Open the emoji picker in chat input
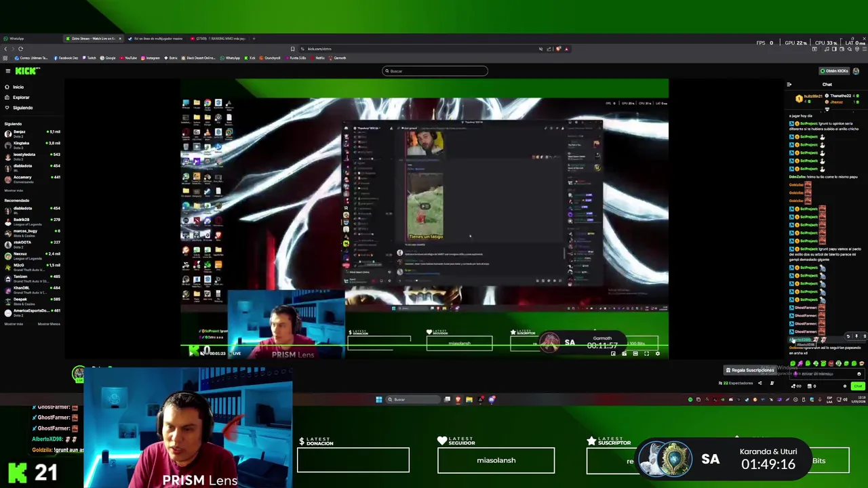868x488 pixels. [x=859, y=374]
